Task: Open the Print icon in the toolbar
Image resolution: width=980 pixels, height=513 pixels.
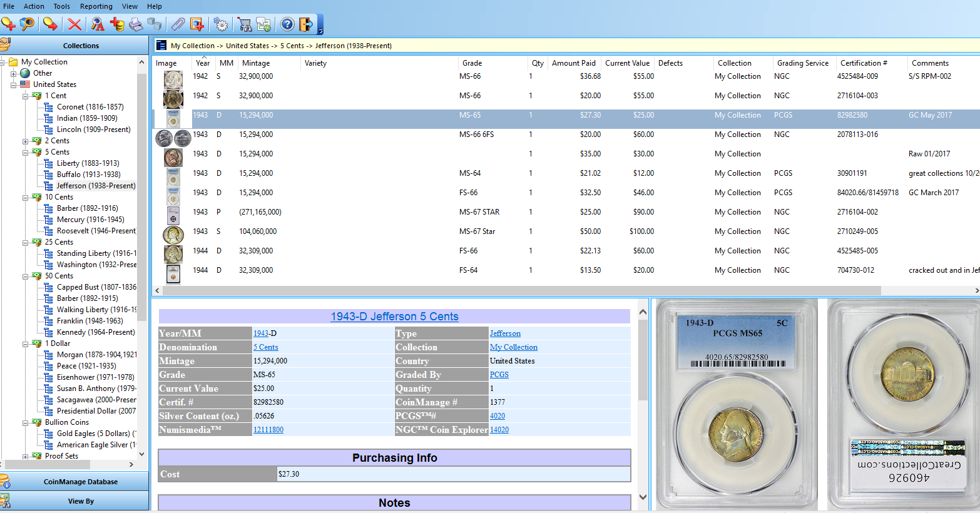Action: click(x=136, y=24)
